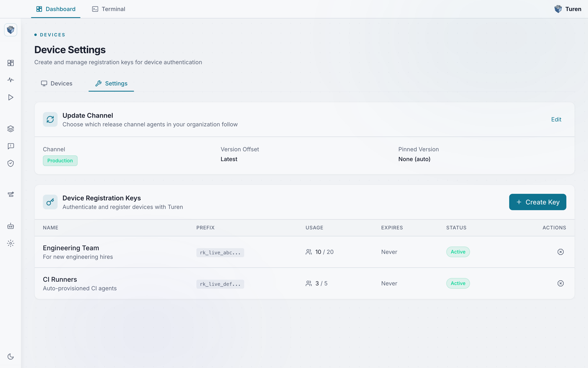Click the users icon in Engineering Team usage
The width and height of the screenshot is (588, 368).
pos(309,252)
